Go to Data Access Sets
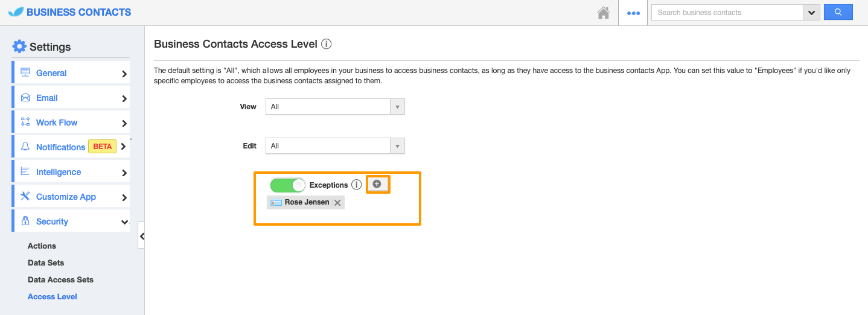868x315 pixels. (60, 279)
